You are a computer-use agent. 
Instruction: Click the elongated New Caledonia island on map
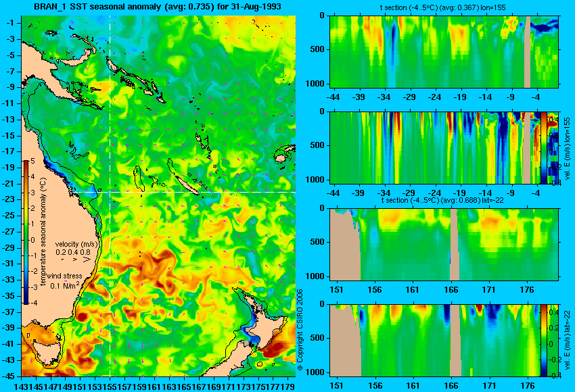pyautogui.click(x=187, y=185)
